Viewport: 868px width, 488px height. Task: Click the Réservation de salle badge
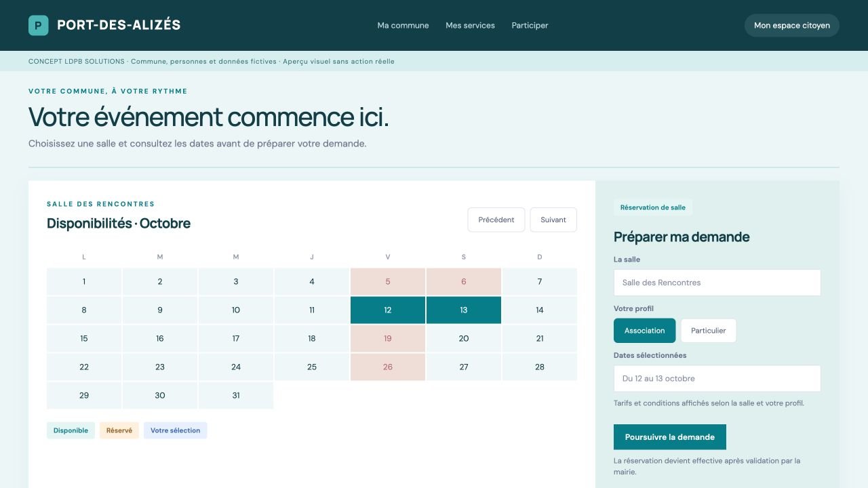click(653, 207)
